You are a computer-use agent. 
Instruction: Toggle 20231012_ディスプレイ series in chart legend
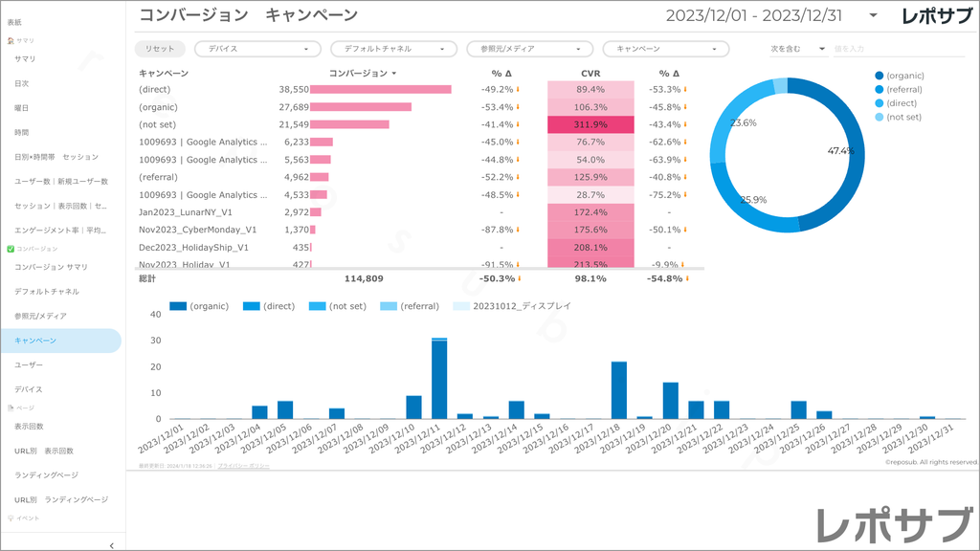click(461, 306)
